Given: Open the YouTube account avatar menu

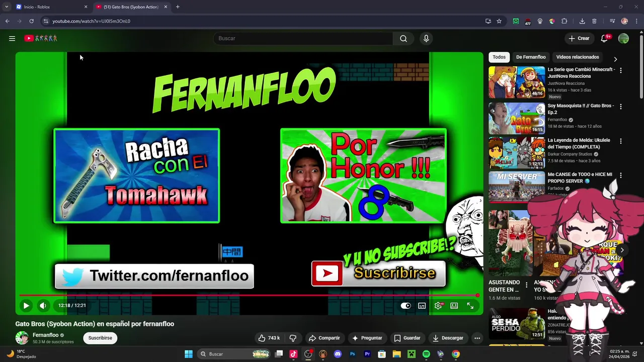Looking at the screenshot, I should (623, 38).
